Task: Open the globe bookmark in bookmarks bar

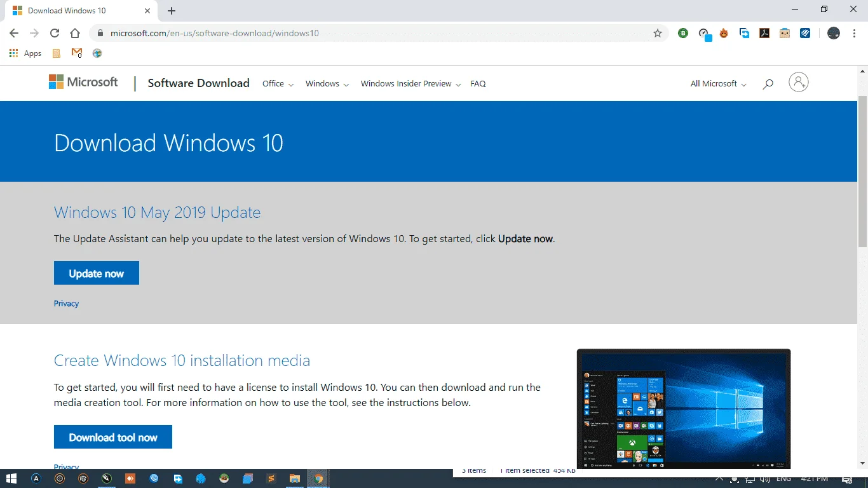Action: [97, 53]
